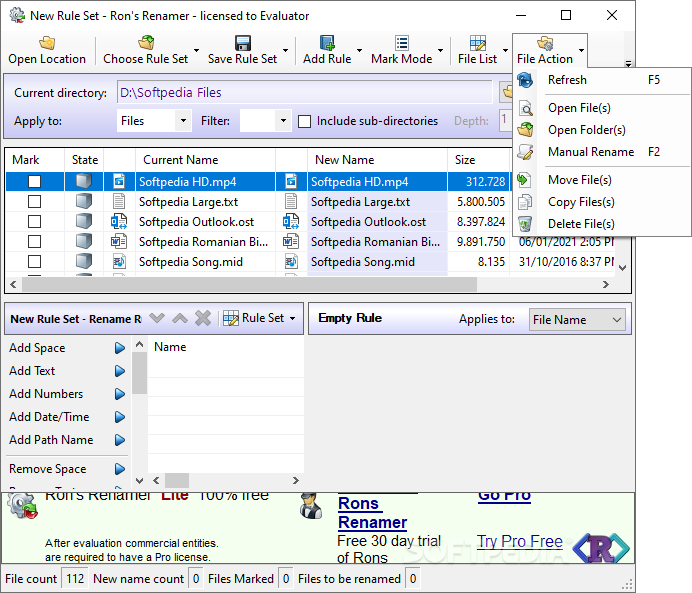Click the Add Numbers rule label
The image size is (692, 593).
(46, 394)
